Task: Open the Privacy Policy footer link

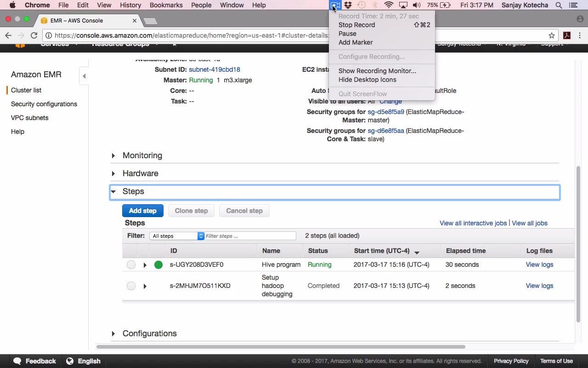Action: coord(511,361)
